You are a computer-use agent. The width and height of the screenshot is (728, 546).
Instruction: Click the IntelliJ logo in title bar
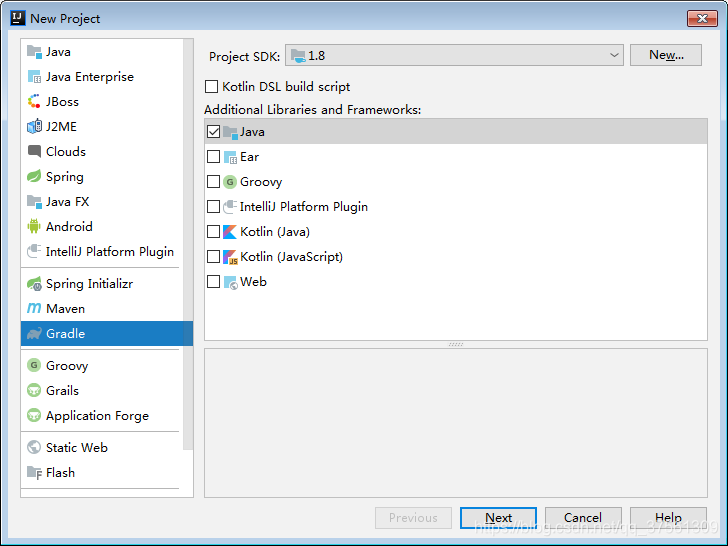point(18,18)
